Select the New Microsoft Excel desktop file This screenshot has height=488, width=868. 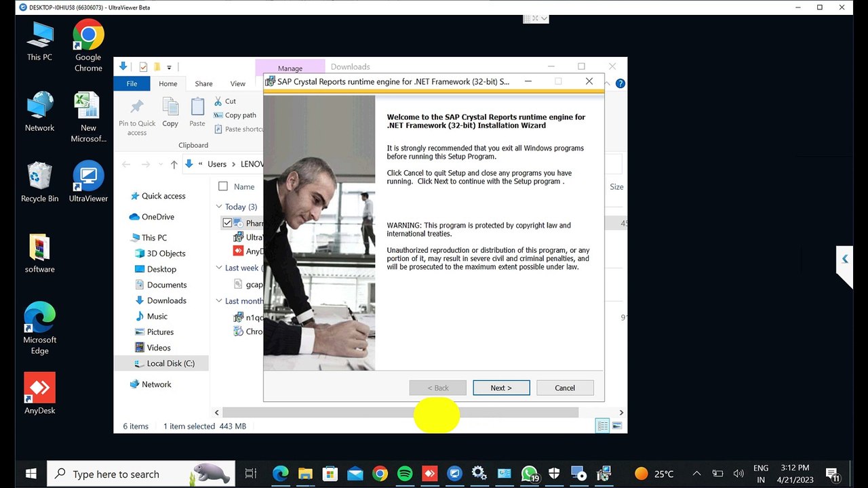88,117
